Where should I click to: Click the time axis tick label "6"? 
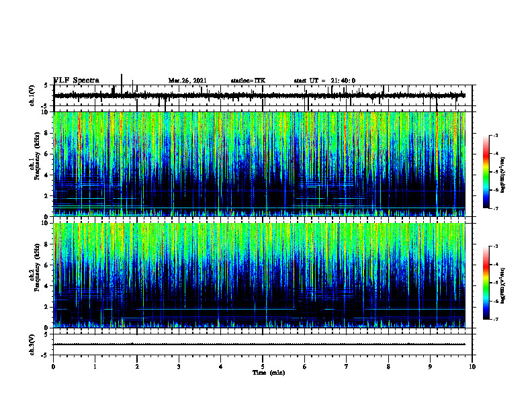pyautogui.click(x=304, y=367)
